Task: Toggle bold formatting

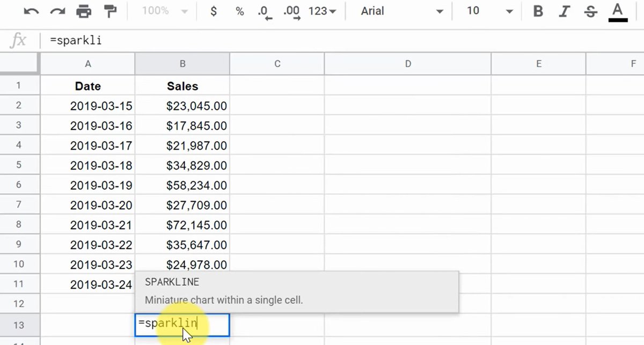Action: pyautogui.click(x=538, y=11)
